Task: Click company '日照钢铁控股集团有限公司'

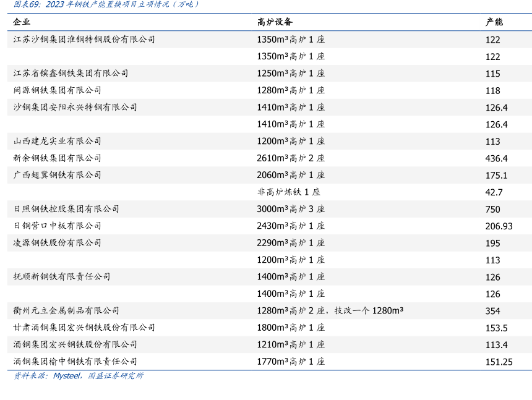Action: point(66,209)
